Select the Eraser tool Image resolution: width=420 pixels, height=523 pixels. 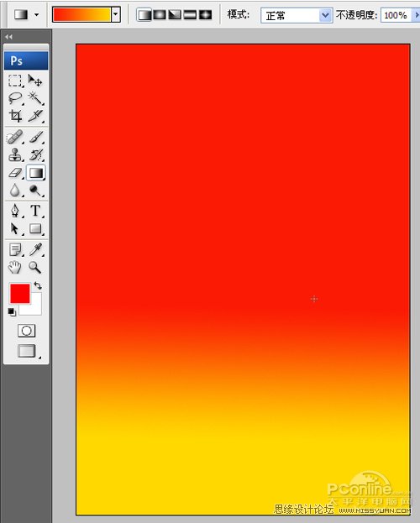click(15, 173)
